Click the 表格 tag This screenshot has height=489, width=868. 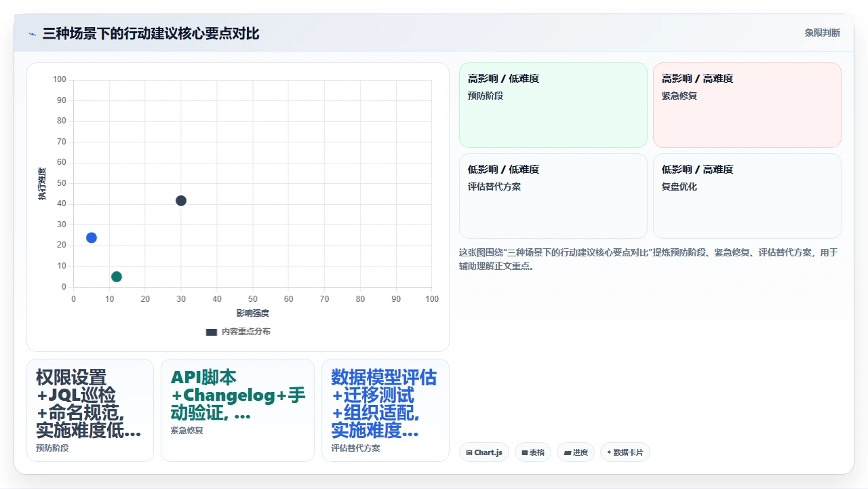pyautogui.click(x=533, y=452)
